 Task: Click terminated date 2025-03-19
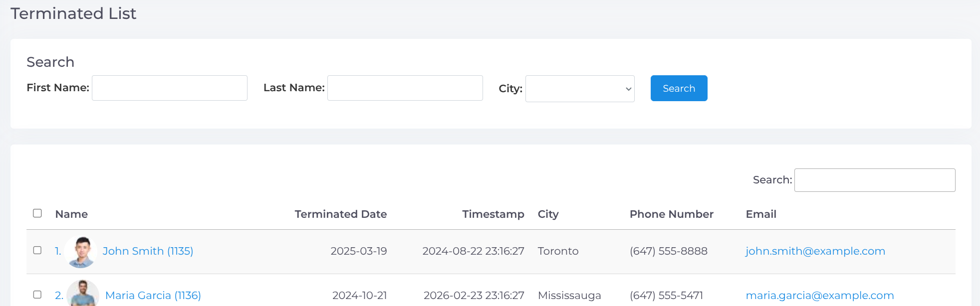click(x=359, y=251)
